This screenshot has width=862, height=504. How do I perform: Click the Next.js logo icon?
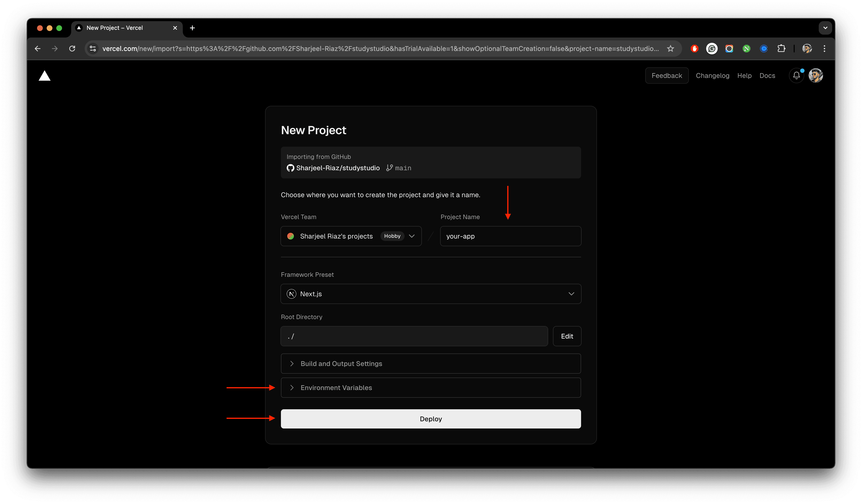tap(292, 294)
